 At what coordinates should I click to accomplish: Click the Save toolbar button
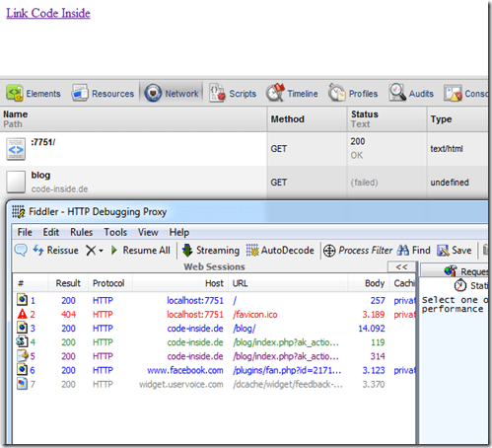click(x=455, y=251)
